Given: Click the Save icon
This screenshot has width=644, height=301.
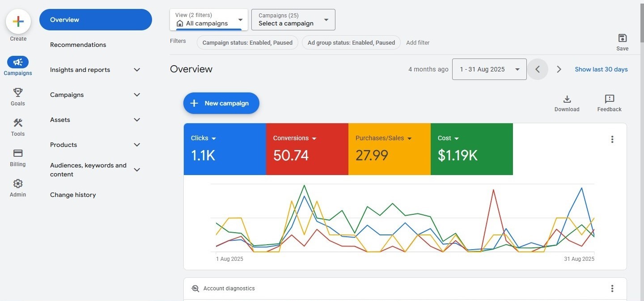Looking at the screenshot, I should (622, 38).
